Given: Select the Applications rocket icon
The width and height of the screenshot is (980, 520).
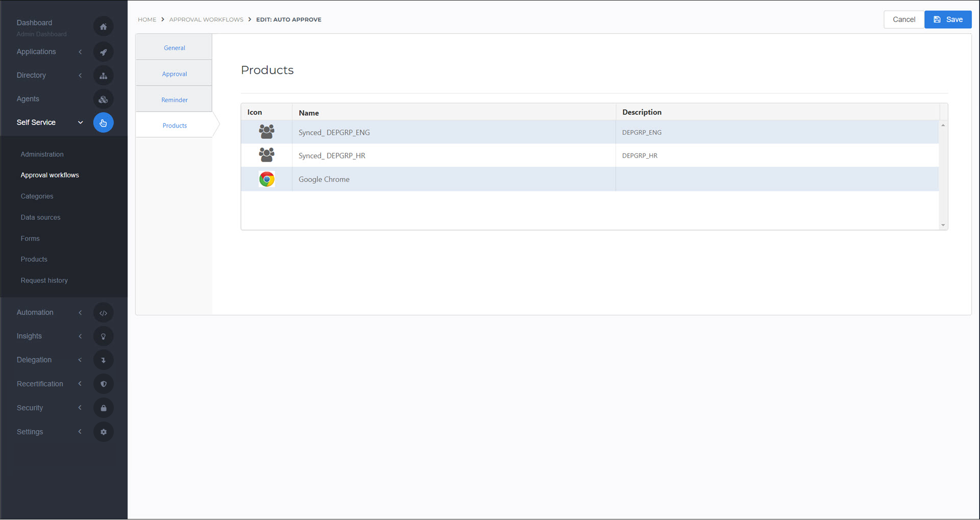Looking at the screenshot, I should pos(103,52).
